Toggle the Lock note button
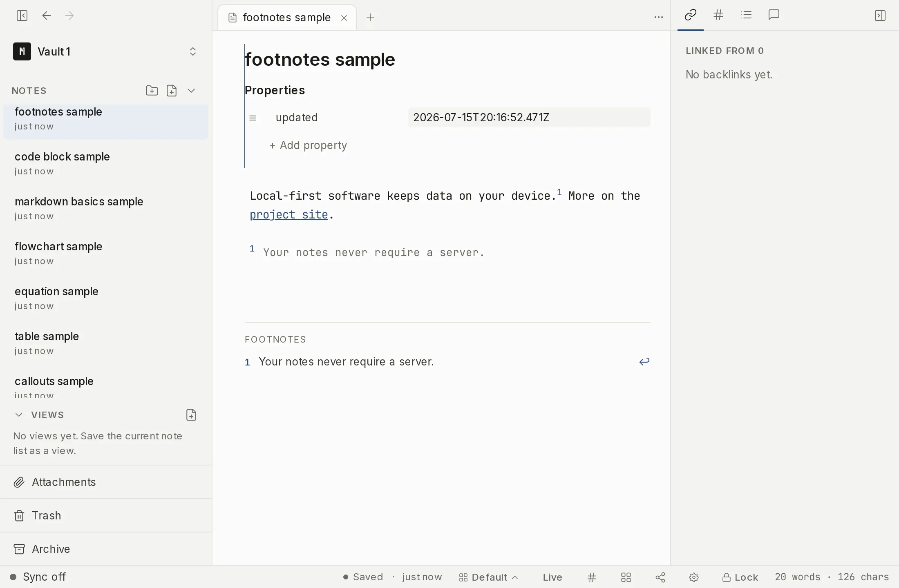899x588 pixels. [x=740, y=577]
